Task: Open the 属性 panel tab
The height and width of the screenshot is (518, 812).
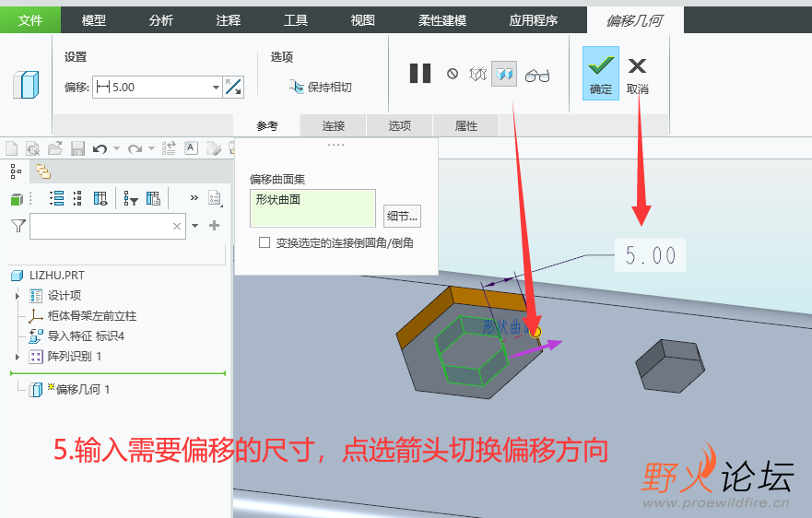Action: point(466,126)
